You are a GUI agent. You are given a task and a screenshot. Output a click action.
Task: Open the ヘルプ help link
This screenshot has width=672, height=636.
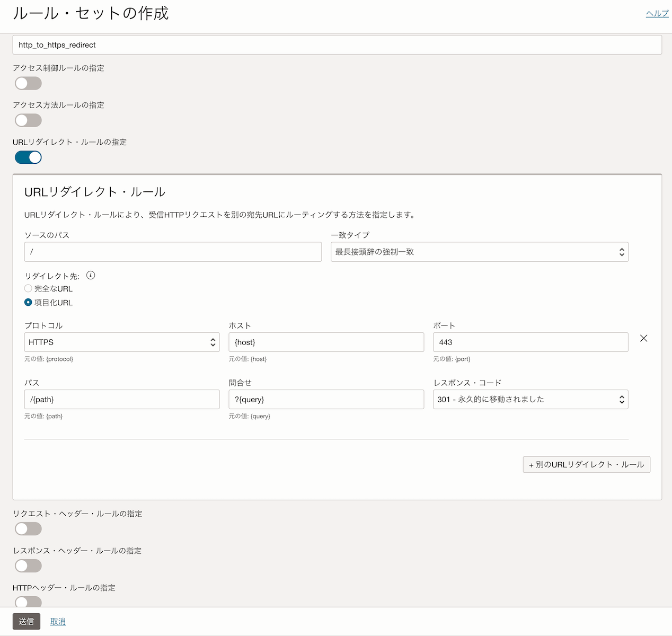point(657,14)
